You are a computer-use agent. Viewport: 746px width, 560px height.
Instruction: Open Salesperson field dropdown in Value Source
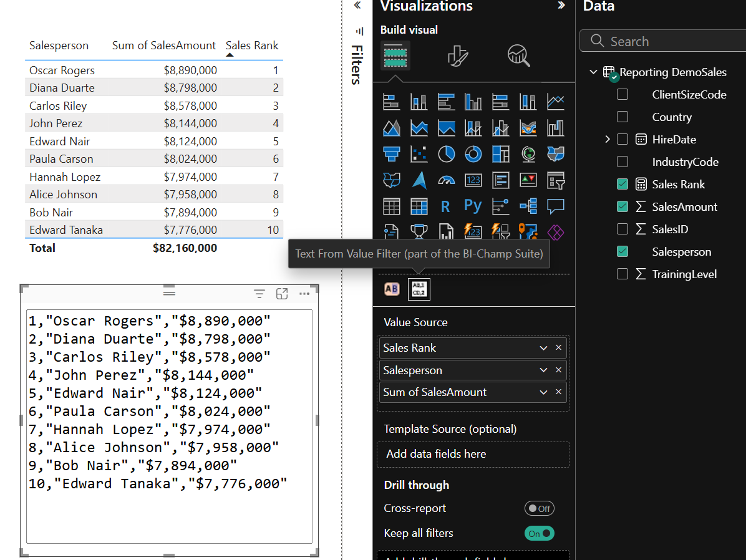point(543,370)
